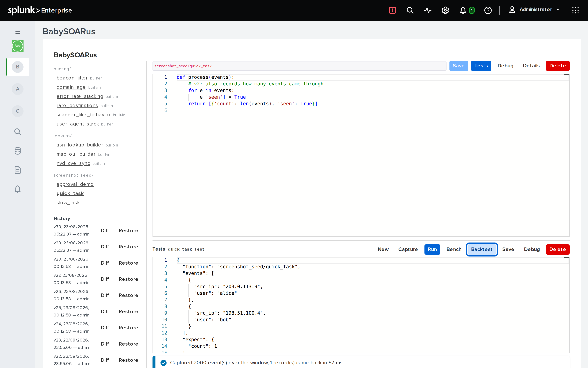The width and height of the screenshot is (588, 368).
Task: Click code line 5 return statement
Action: pos(253,104)
